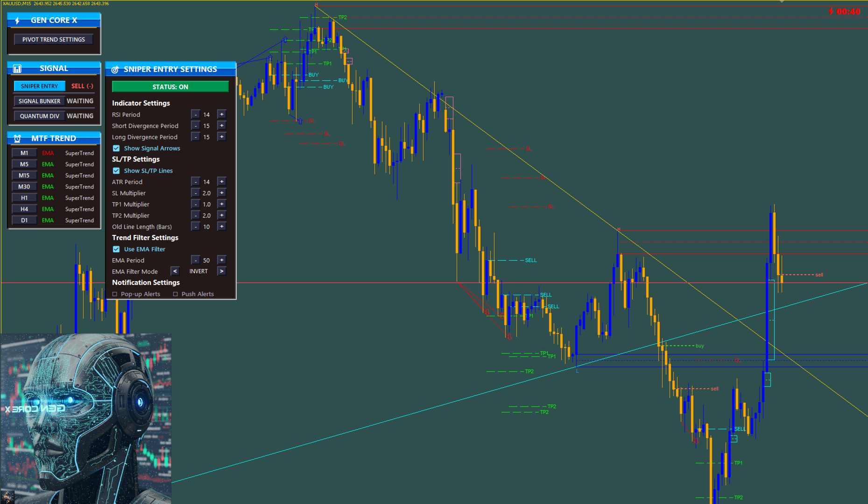Toggle Show Signal Arrows checkbox
This screenshot has width=868, height=504.
[x=116, y=149]
